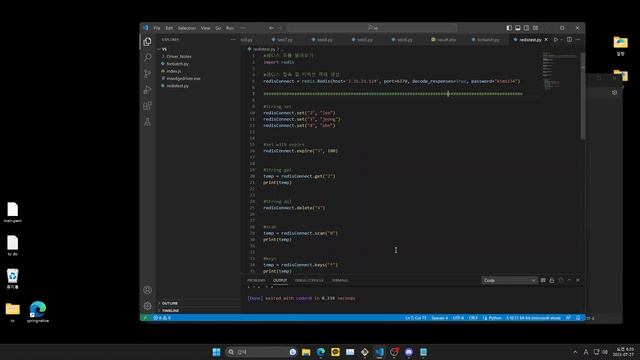This screenshot has width=640, height=360.
Task: Switch to the forbatch.py editor tab
Action: (486, 40)
